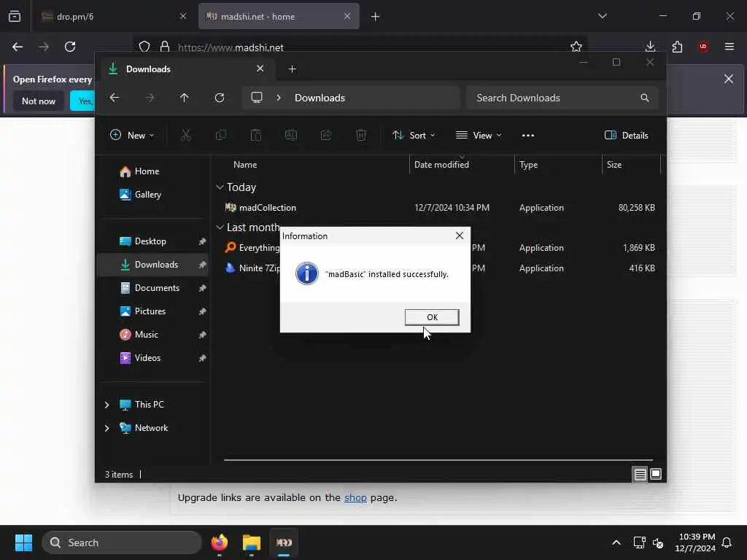This screenshot has width=747, height=560.
Task: Click the PC icon in Explorer address bar
Action: [x=257, y=98]
